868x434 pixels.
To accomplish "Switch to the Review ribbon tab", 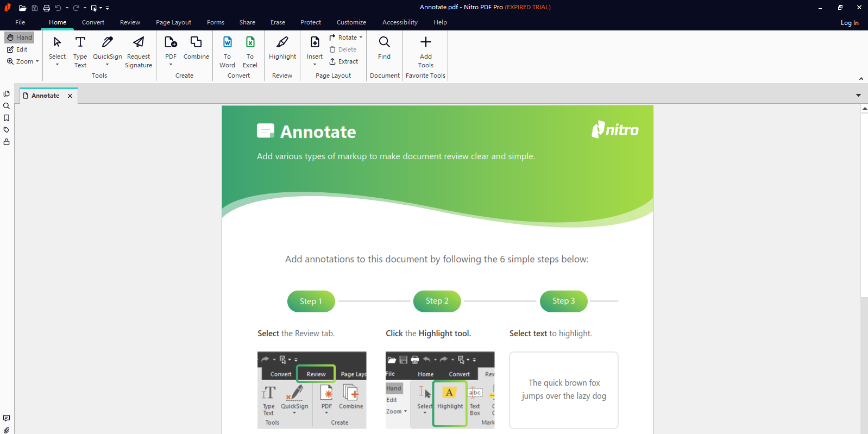I will pos(130,22).
